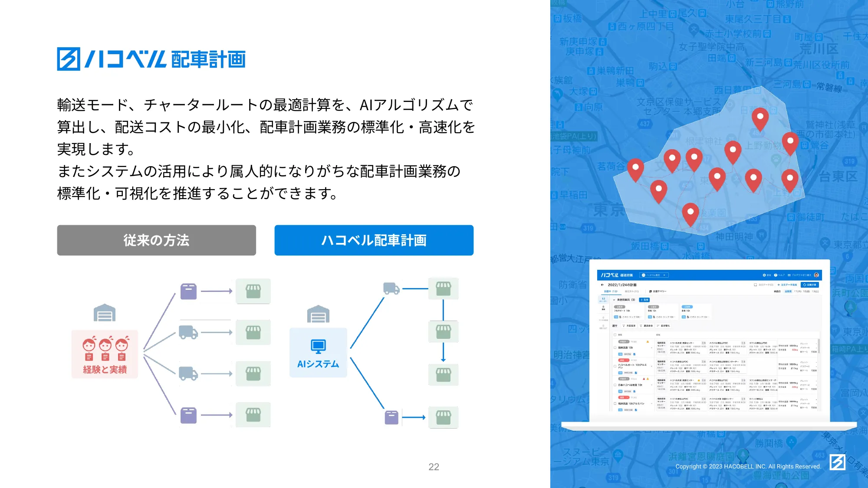Expand the ハコベルポート 10tアルミバン row chevron
Screen dimensions: 868x488
[x=651, y=366]
